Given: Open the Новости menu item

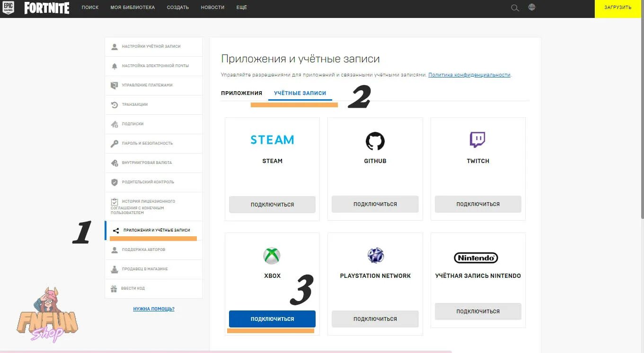Looking at the screenshot, I should [212, 8].
